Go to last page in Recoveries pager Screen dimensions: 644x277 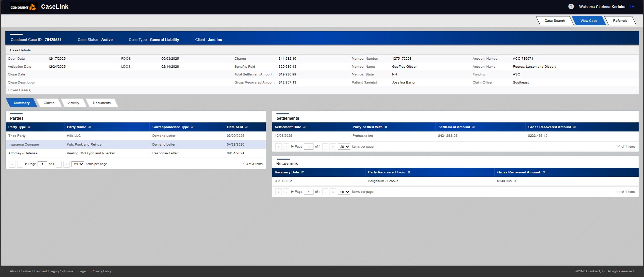333,192
